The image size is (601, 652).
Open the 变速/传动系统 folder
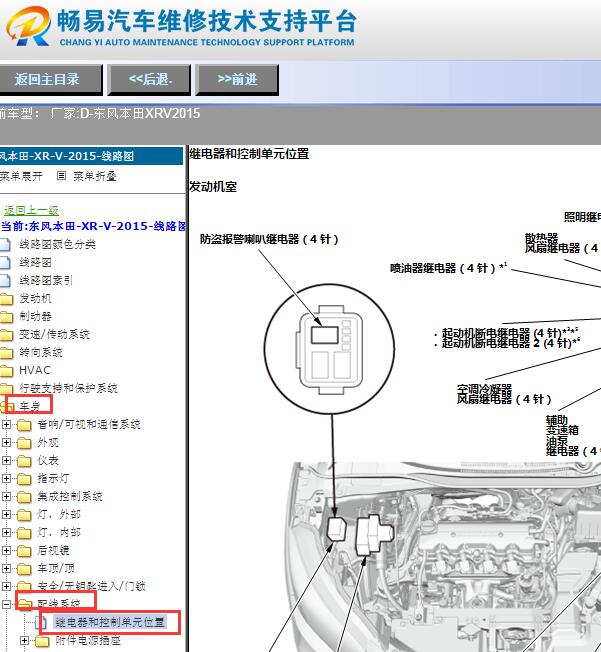54,334
